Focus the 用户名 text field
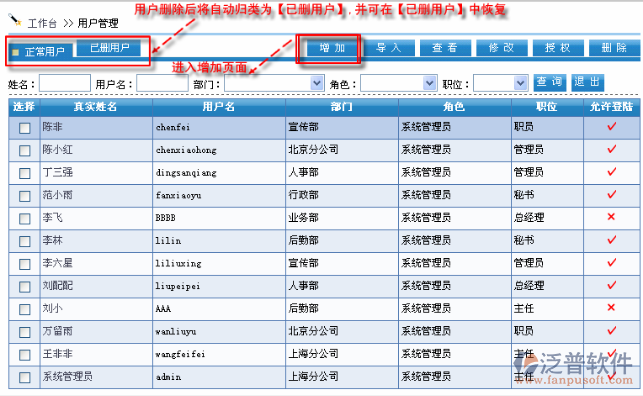This screenshot has height=396, width=643. click(162, 83)
